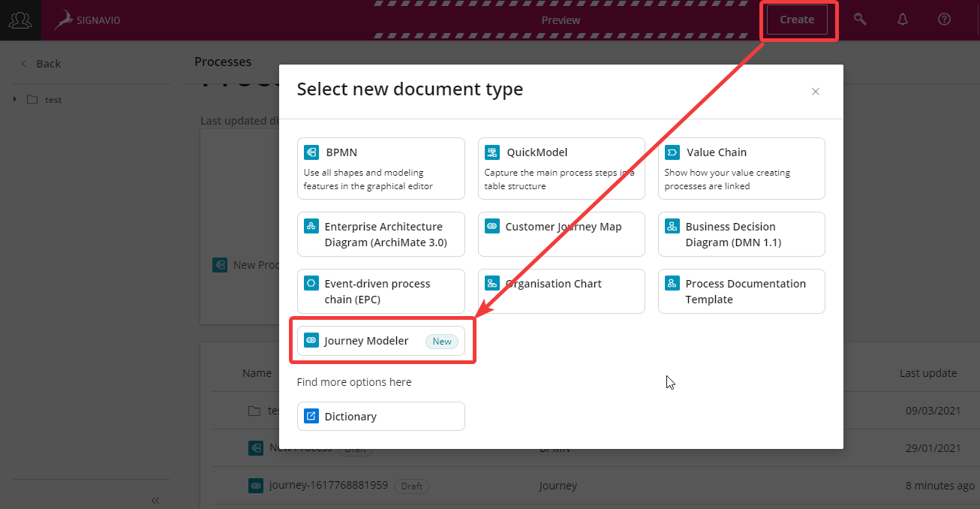Image resolution: width=980 pixels, height=509 pixels.
Task: Click the Enterprise Architecture Diagram icon
Action: coord(311,226)
